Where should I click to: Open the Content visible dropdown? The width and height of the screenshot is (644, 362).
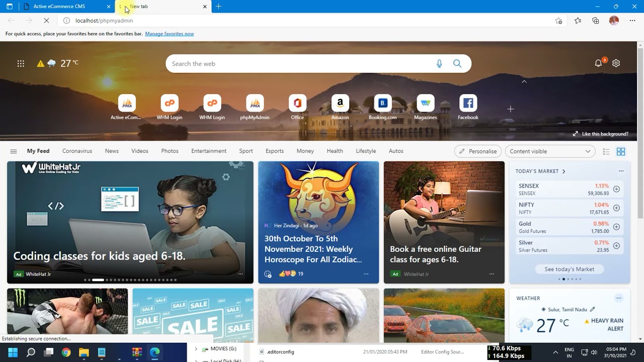click(550, 151)
